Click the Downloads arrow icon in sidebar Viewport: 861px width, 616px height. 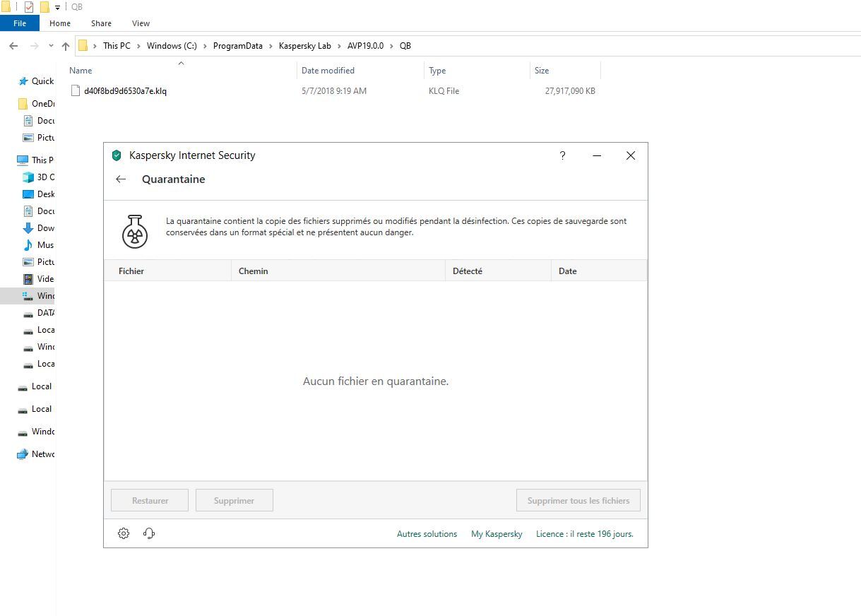click(28, 228)
